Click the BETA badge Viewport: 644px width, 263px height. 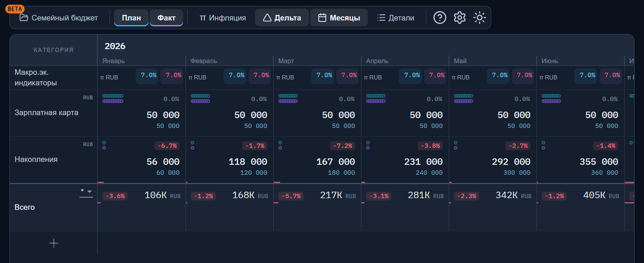(15, 9)
